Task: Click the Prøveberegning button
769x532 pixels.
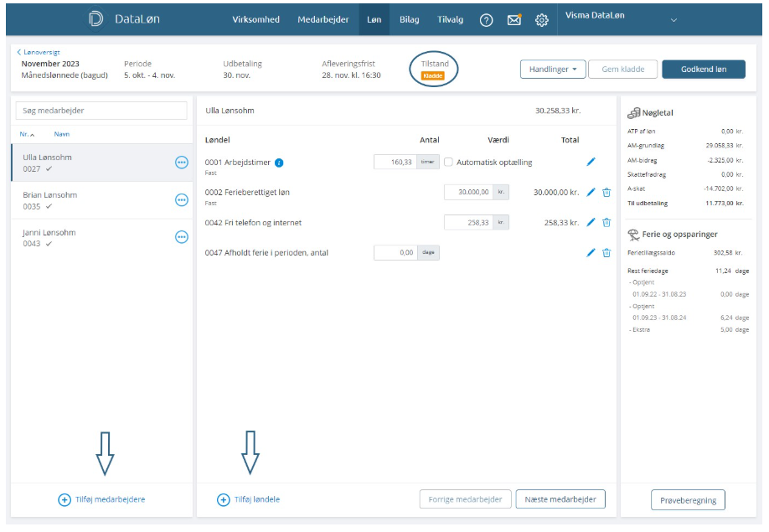Action: [688, 499]
